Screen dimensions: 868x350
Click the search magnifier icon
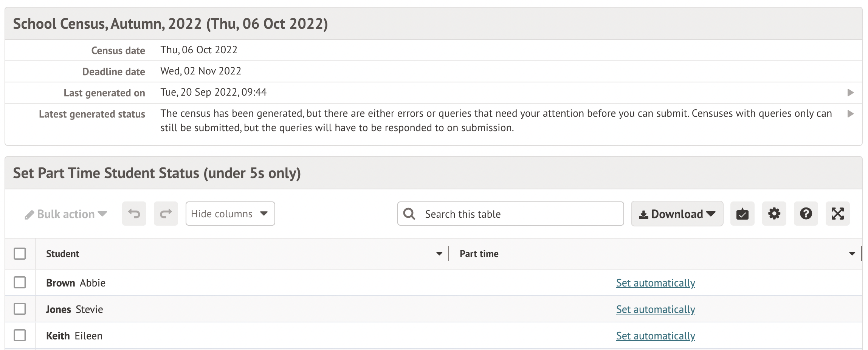pos(409,214)
